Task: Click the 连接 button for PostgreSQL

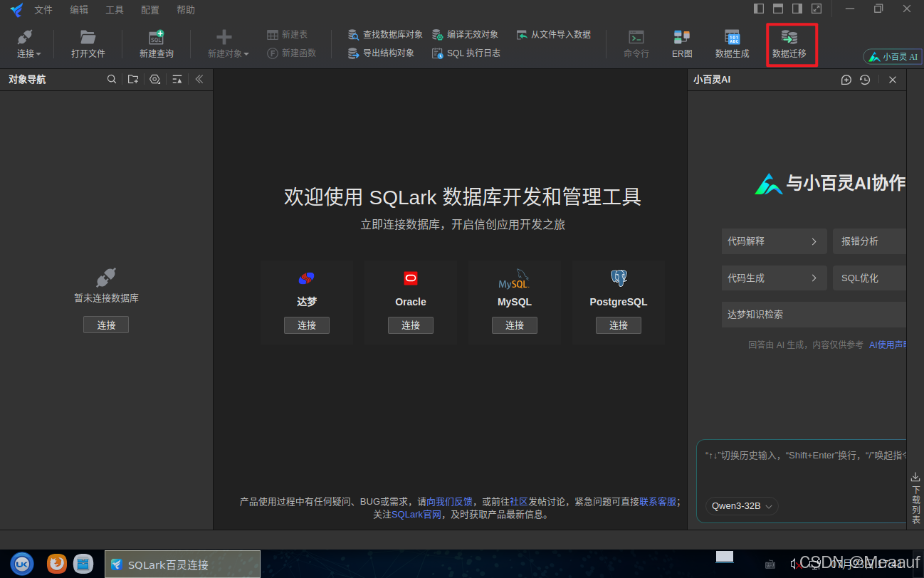Action: [619, 325]
